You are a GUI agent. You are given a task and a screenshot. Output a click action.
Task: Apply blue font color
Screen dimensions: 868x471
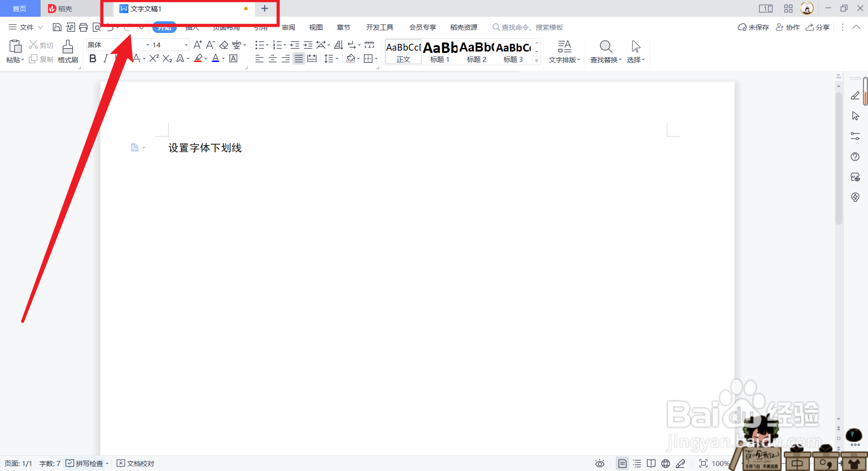coord(216,58)
